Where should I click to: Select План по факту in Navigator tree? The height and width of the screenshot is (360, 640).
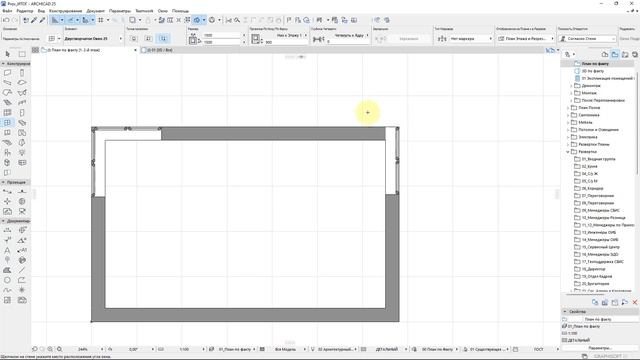[x=595, y=64]
